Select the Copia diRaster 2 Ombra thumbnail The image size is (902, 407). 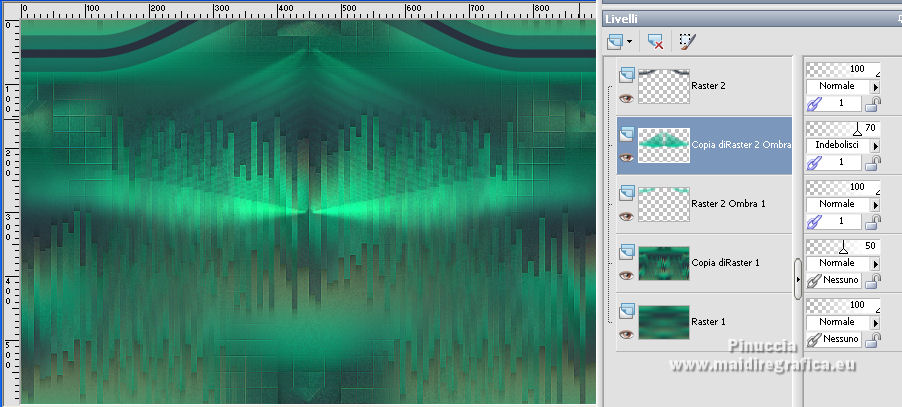[x=664, y=145]
